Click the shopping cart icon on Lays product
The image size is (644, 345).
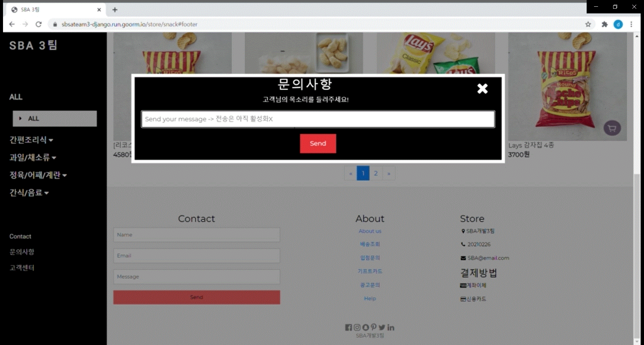coord(612,128)
